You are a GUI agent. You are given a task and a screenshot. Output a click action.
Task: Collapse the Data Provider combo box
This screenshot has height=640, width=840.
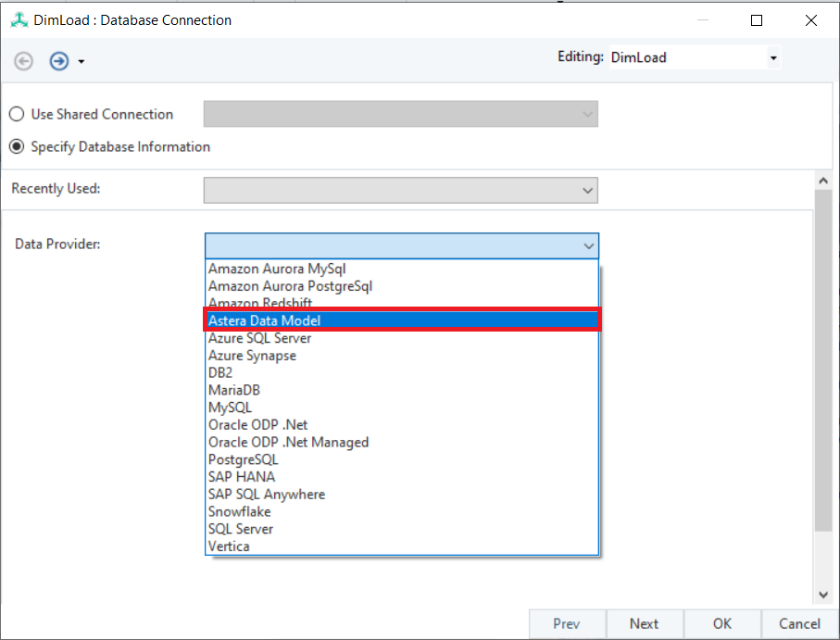(x=588, y=245)
